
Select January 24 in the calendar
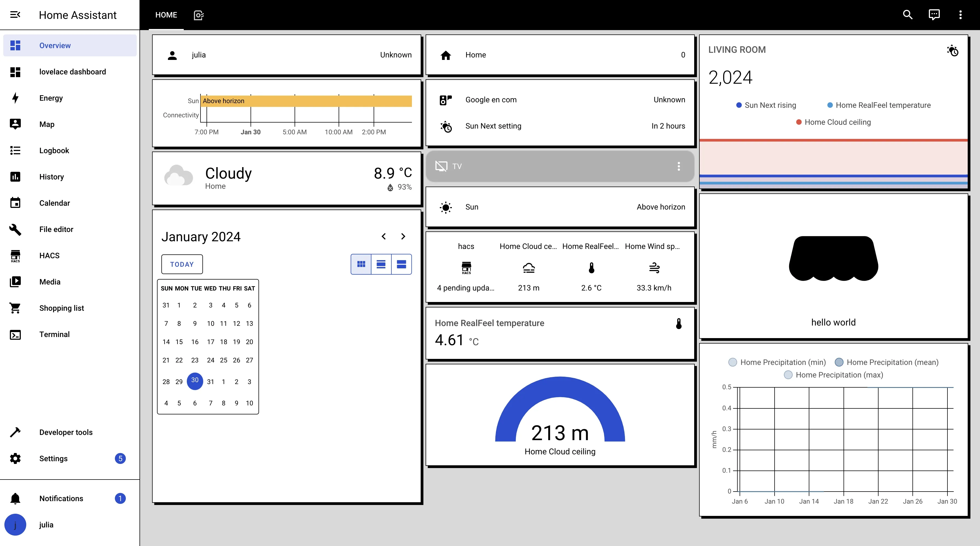[x=210, y=360]
